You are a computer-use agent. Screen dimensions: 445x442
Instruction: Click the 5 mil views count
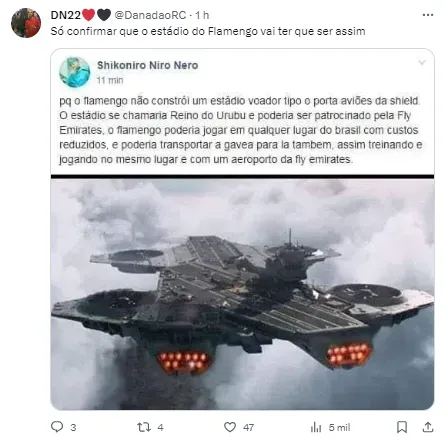pos(339,427)
